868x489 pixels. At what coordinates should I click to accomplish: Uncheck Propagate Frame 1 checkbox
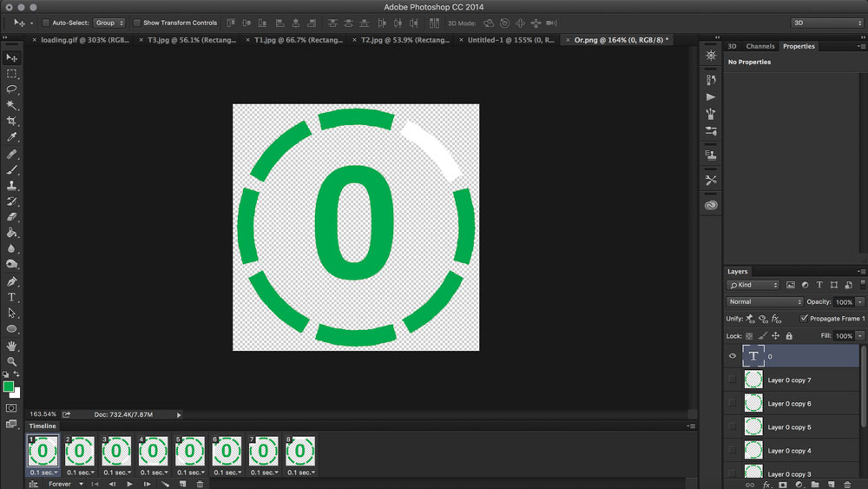[804, 319]
